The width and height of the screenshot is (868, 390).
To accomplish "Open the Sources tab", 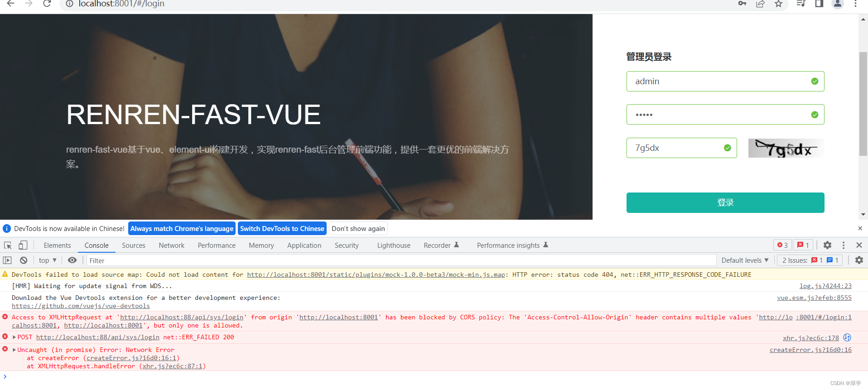I will pyautogui.click(x=134, y=245).
